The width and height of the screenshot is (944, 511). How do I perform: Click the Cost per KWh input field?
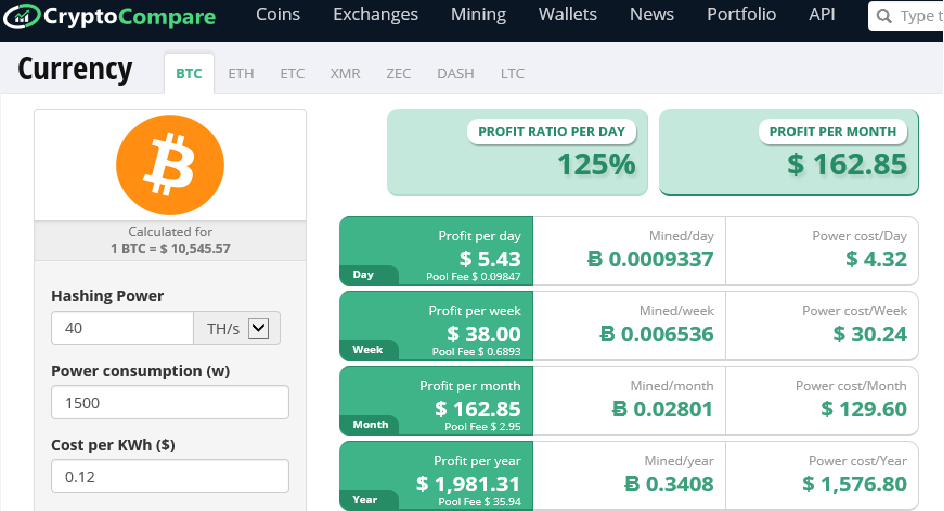click(170, 476)
